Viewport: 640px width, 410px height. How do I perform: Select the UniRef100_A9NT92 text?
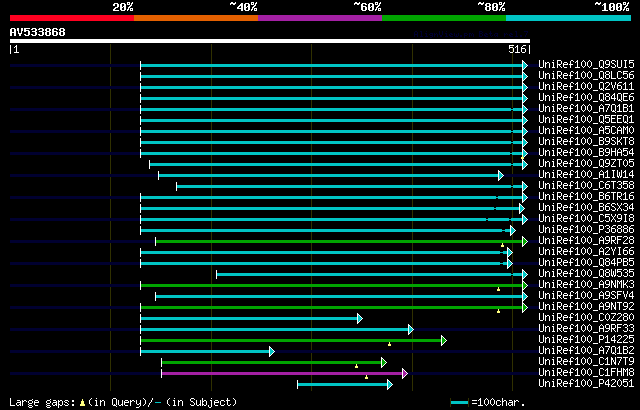point(586,307)
